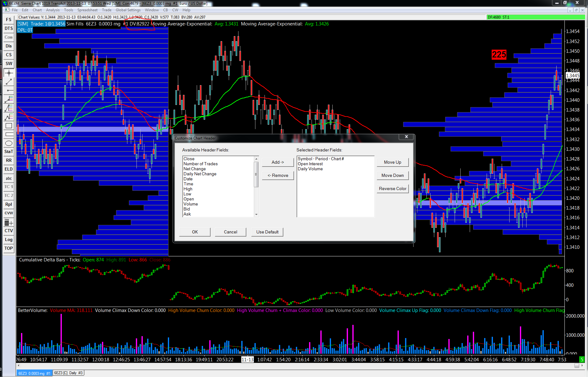Screen dimensions: 588x377
Task: Click the Reverse Color button
Action: [x=393, y=188]
